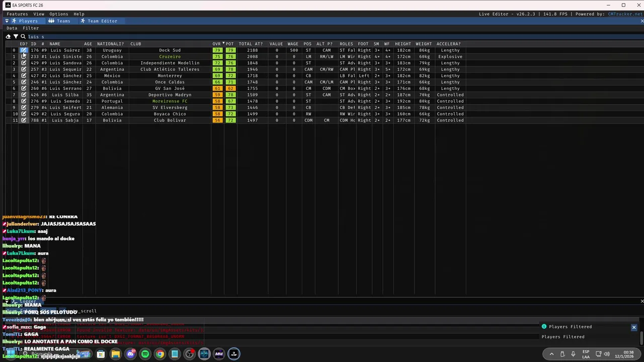Click the Explosive acceleration cell
Image resolution: width=644 pixels, height=362 pixels.
point(450,57)
